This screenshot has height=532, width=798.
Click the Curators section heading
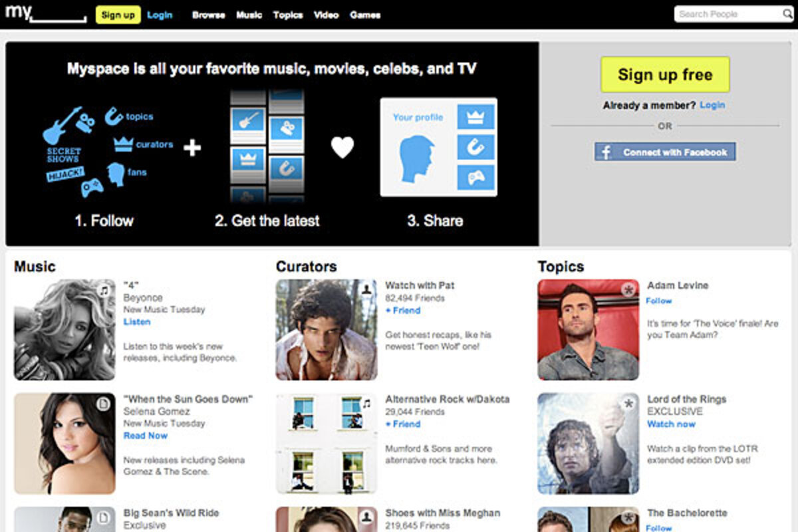307,267
